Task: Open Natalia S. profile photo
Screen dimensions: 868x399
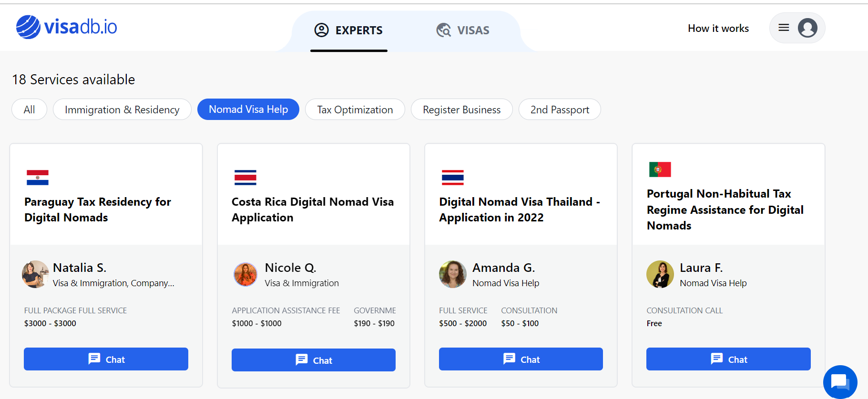Action: pos(35,274)
